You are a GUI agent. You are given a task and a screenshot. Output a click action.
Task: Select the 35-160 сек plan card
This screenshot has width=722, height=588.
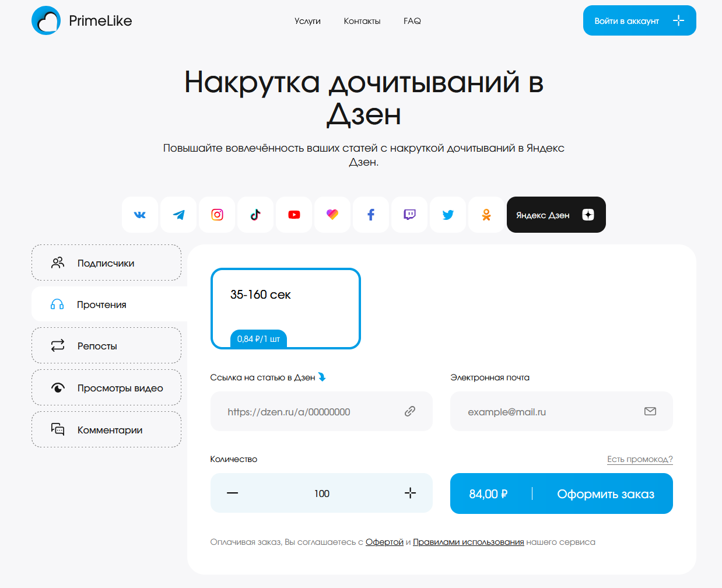click(286, 309)
